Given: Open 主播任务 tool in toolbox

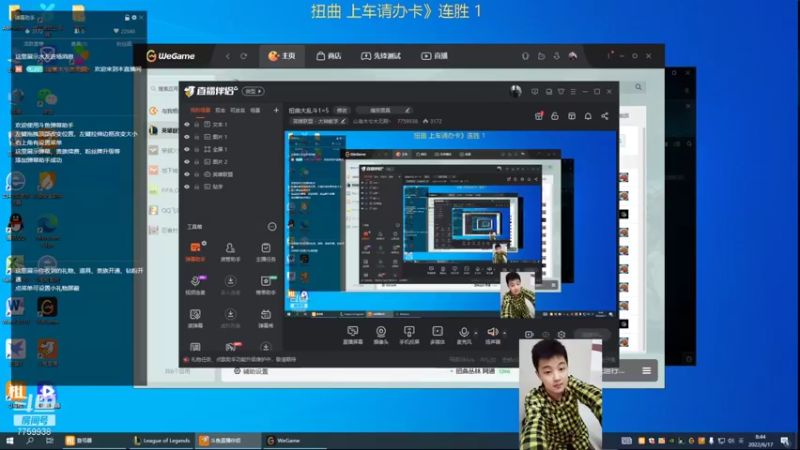Looking at the screenshot, I should click(x=266, y=252).
